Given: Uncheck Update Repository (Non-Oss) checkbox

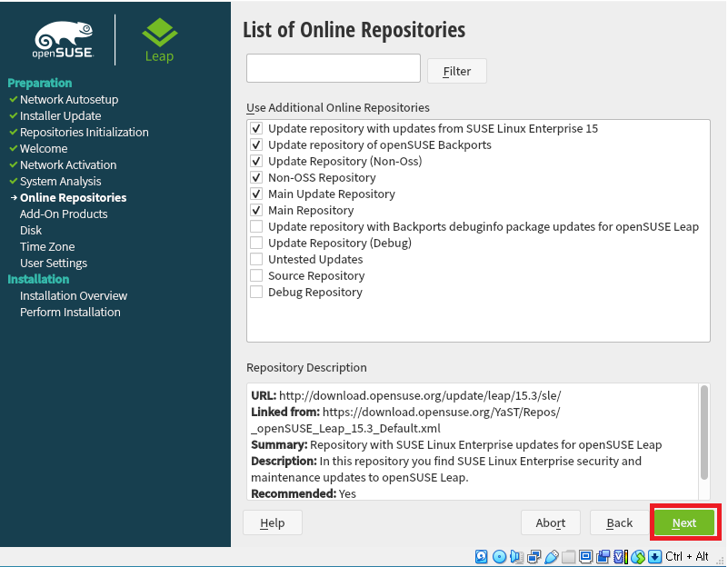Looking at the screenshot, I should pyautogui.click(x=256, y=161).
